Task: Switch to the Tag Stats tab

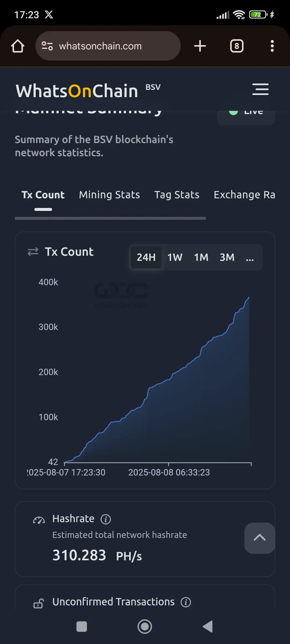Action: pyautogui.click(x=177, y=195)
